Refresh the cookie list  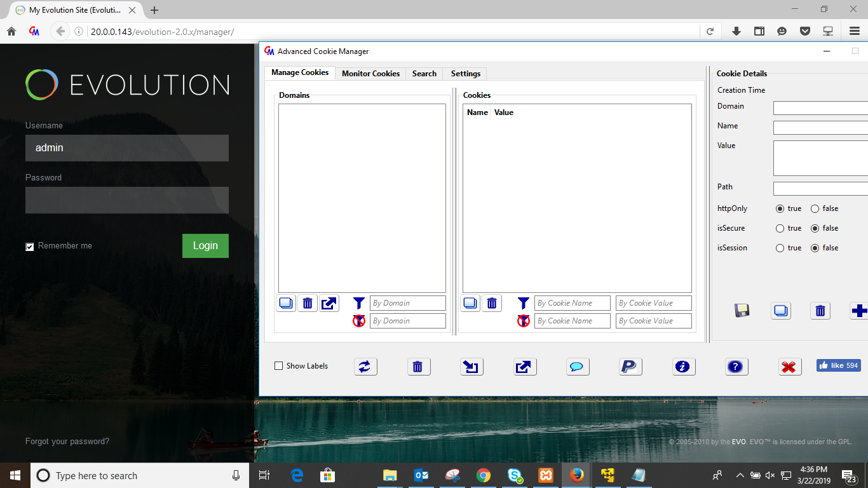(x=365, y=367)
